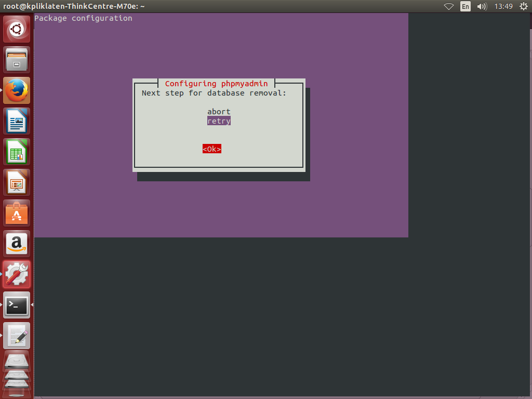
Task: Open the system power gear menu
Action: [x=524, y=6]
